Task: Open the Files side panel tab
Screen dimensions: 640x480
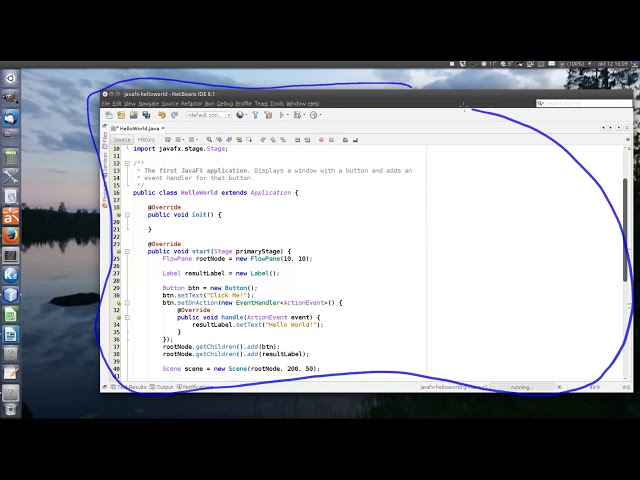Action: 105,141
